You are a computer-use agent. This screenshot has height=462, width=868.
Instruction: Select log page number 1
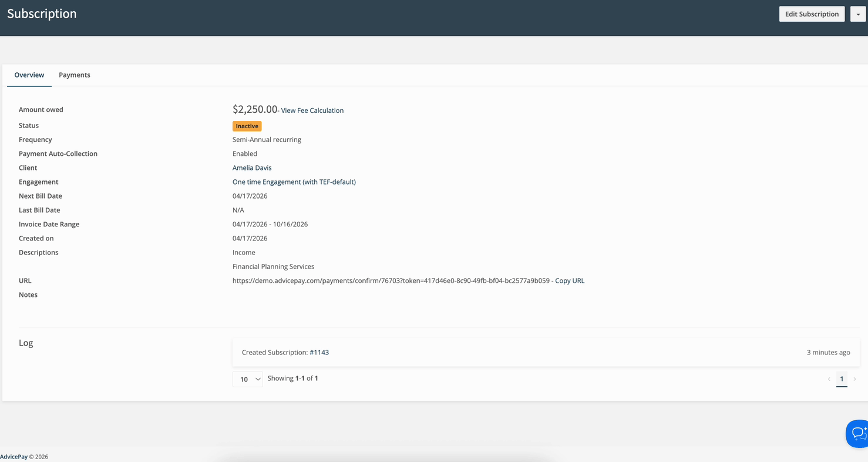click(x=842, y=379)
